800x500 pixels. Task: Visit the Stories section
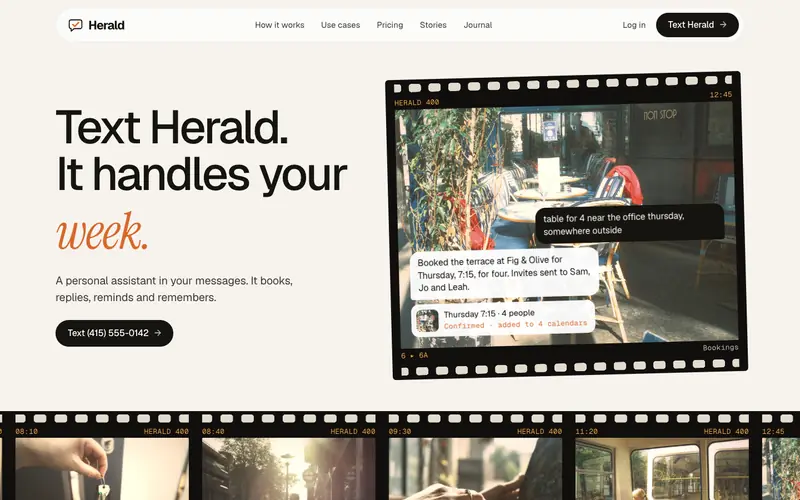[x=433, y=25]
